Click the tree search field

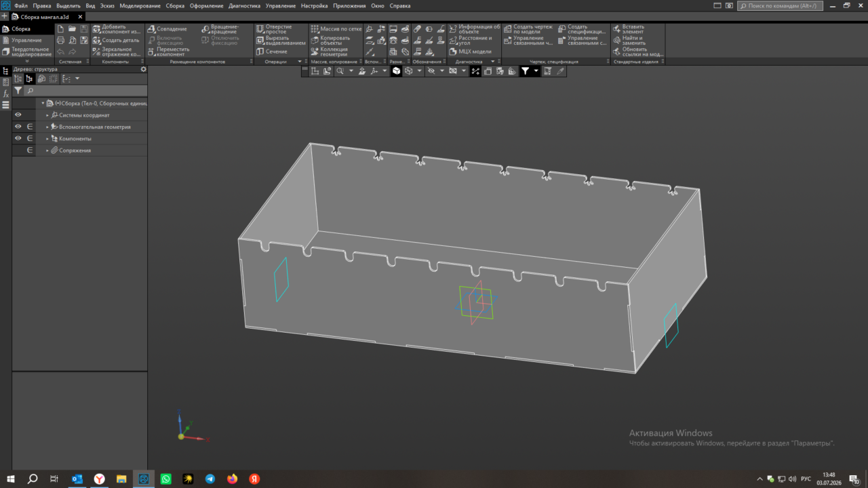(x=85, y=91)
